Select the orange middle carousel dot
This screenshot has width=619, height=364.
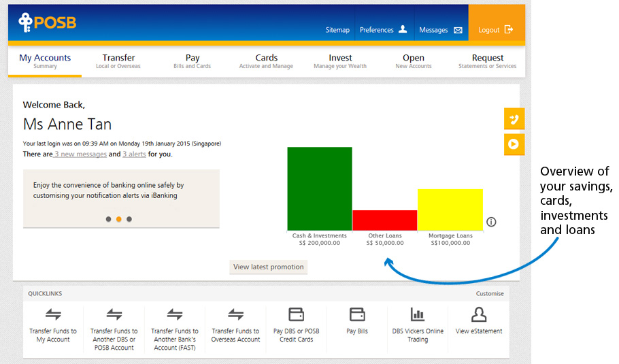tap(118, 219)
